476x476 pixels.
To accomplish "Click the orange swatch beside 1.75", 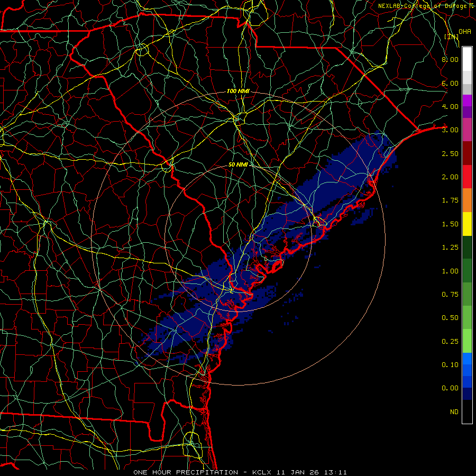I will point(467,200).
